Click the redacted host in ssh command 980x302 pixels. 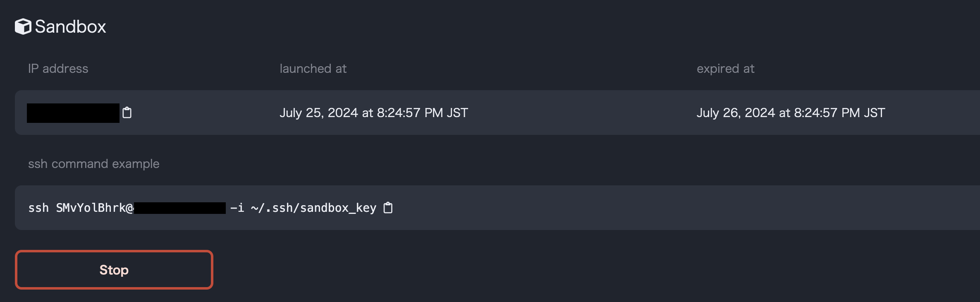tap(180, 208)
